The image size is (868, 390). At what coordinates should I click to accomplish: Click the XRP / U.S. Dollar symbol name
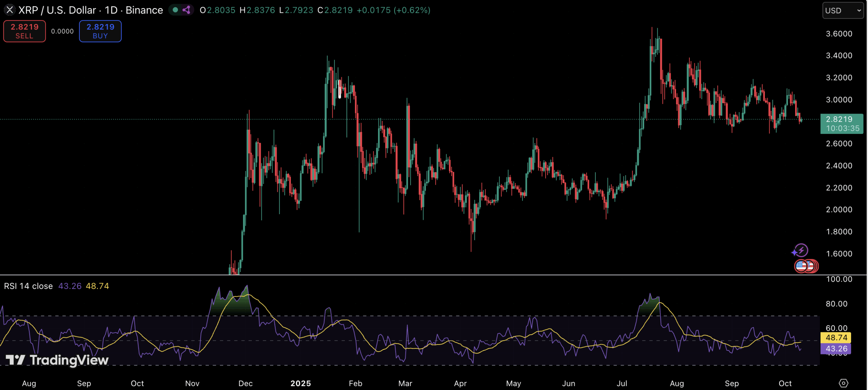click(x=57, y=10)
